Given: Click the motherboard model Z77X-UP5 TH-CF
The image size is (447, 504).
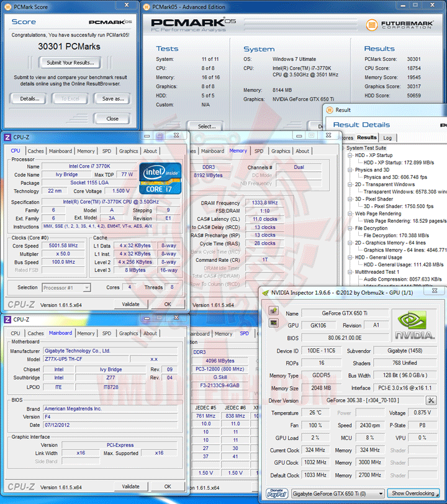Looking at the screenshot, I should click(86, 359).
